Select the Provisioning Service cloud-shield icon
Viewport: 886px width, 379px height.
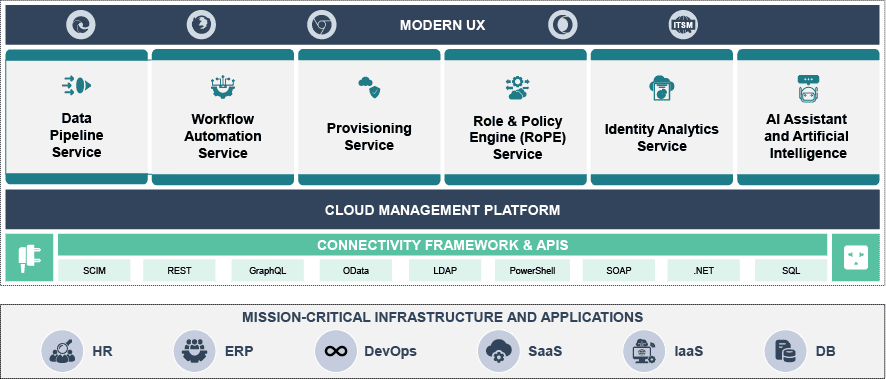370,87
